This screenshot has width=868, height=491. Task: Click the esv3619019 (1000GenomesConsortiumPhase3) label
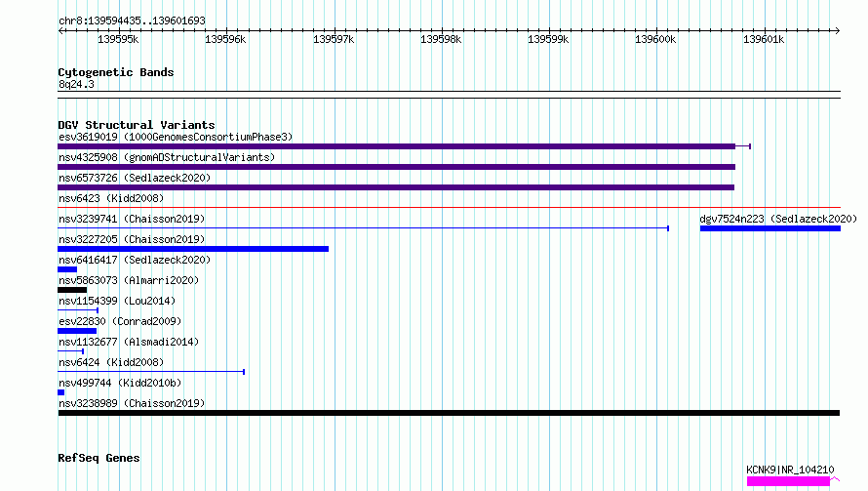[176, 137]
